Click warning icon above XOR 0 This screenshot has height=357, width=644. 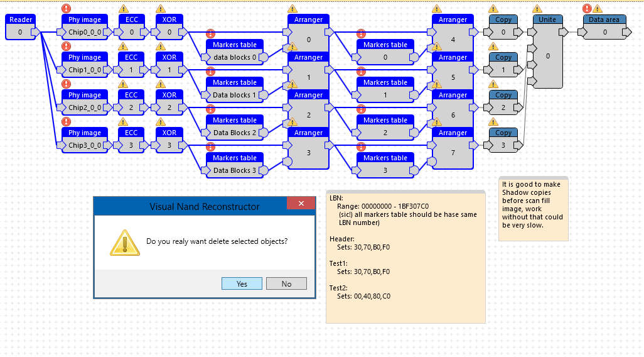[x=161, y=9]
